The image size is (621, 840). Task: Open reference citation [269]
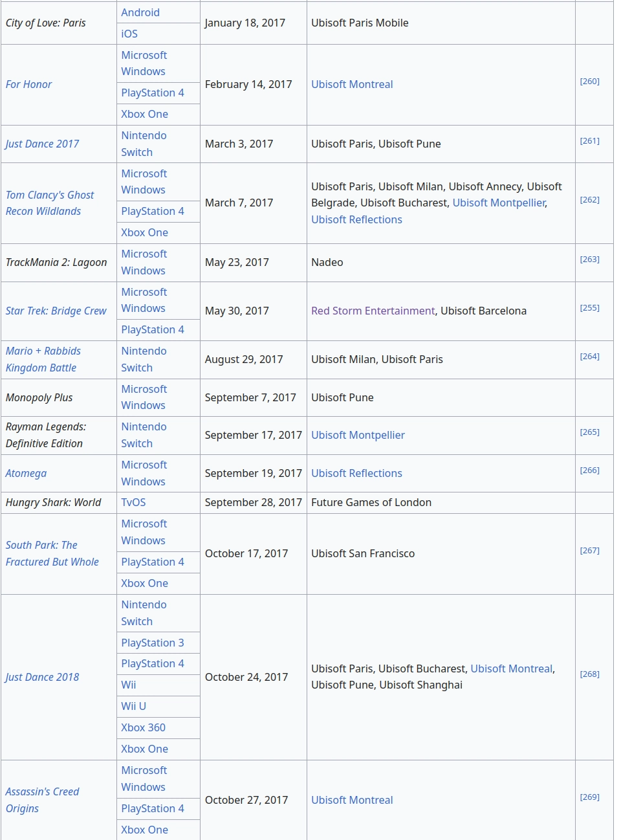pos(589,797)
